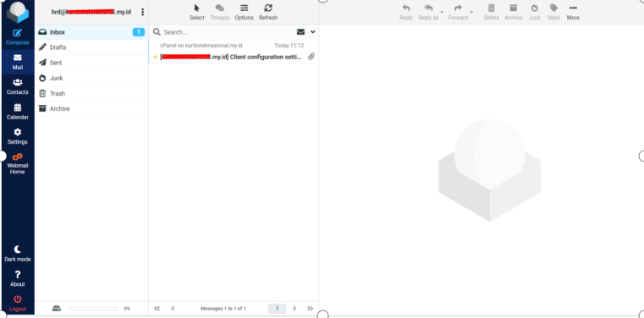Open the More actions menu
The width and height of the screenshot is (644, 318).
573,13
